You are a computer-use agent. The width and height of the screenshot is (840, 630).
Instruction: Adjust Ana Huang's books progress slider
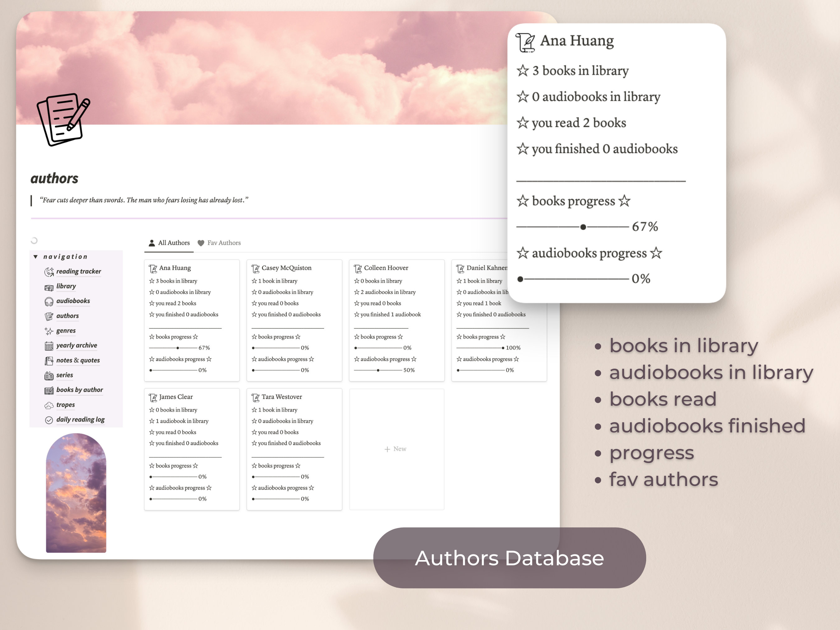click(178, 348)
